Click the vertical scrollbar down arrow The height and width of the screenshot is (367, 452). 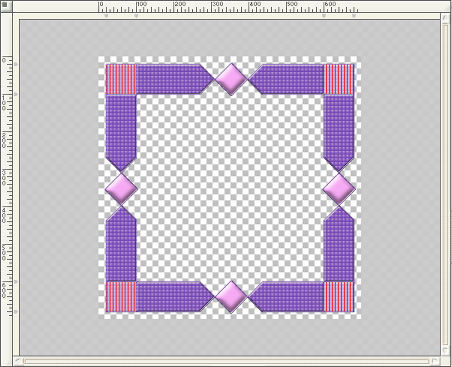[446, 351]
